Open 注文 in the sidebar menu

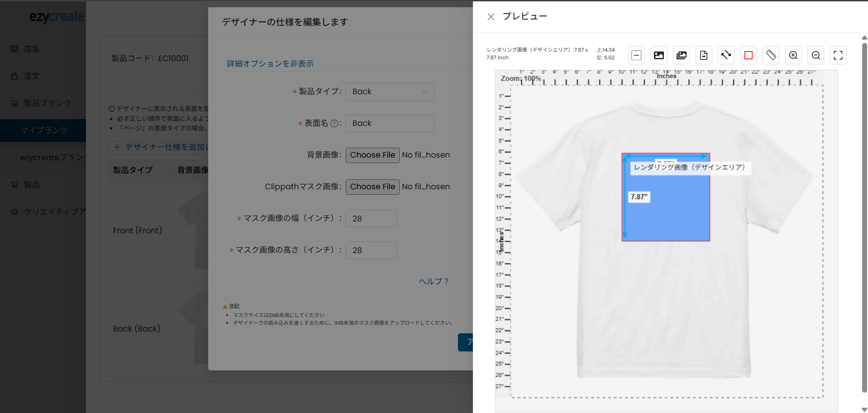tap(32, 76)
